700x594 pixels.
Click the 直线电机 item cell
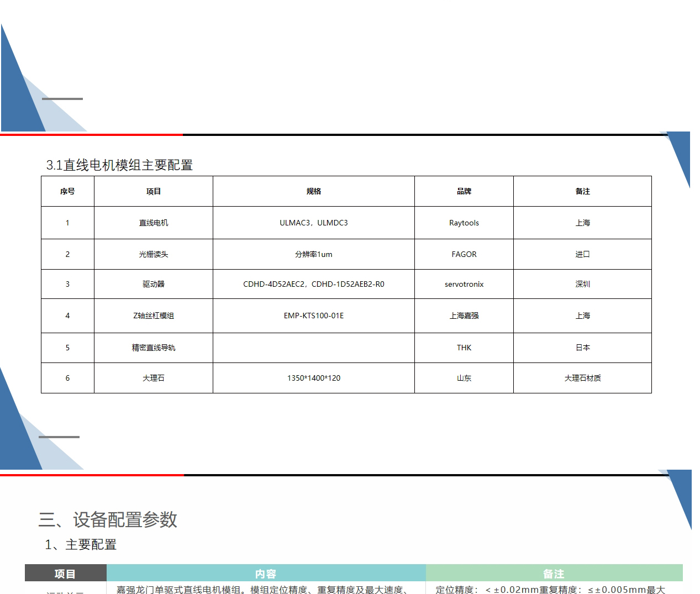[x=153, y=223]
